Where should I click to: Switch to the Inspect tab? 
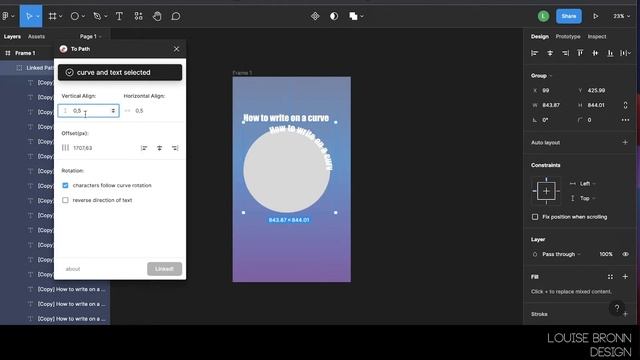tap(597, 36)
